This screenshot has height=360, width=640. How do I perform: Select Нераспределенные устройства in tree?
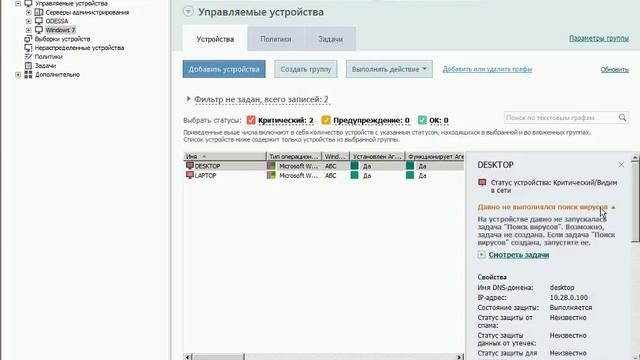(80, 48)
